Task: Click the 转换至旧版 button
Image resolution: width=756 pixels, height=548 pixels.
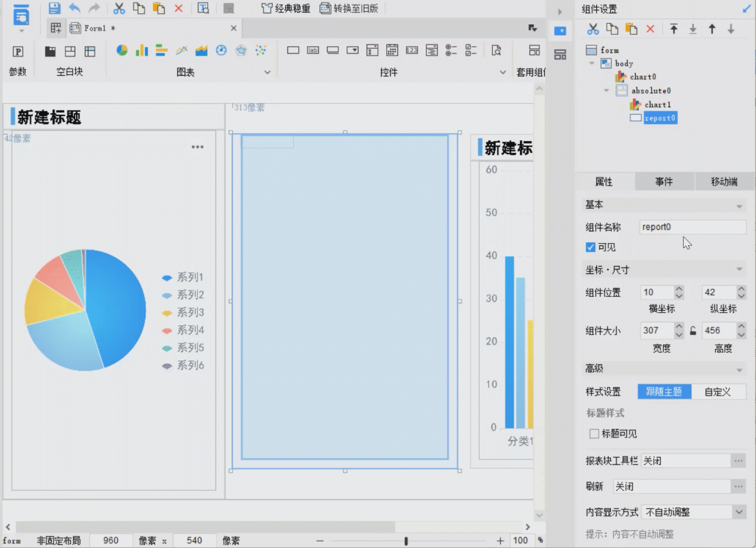Action: coord(349,8)
